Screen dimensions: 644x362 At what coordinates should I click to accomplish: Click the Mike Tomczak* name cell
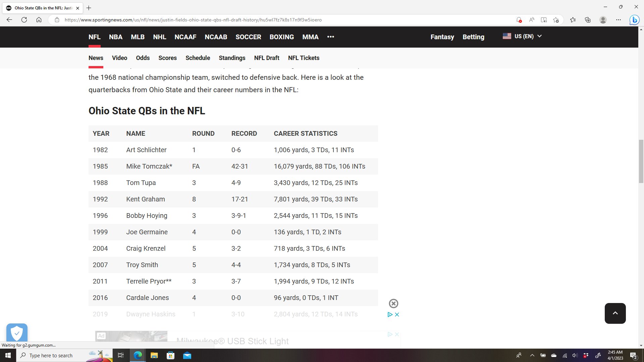pyautogui.click(x=149, y=166)
